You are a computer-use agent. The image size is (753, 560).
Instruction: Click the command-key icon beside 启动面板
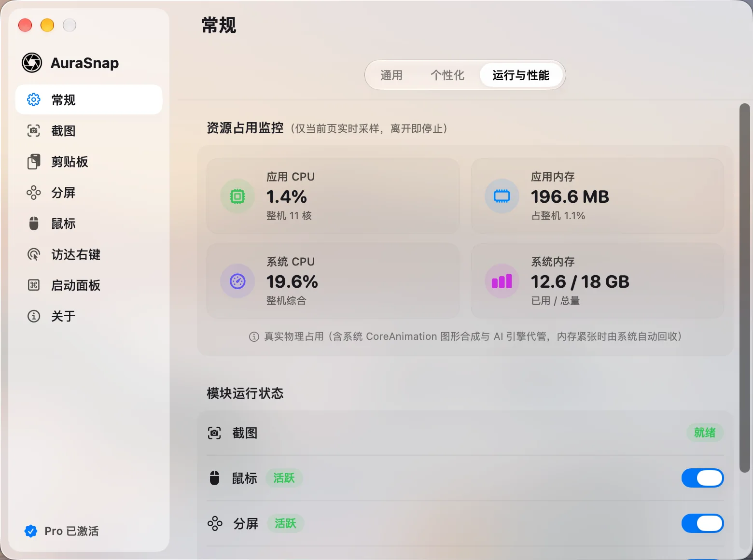pyautogui.click(x=33, y=285)
